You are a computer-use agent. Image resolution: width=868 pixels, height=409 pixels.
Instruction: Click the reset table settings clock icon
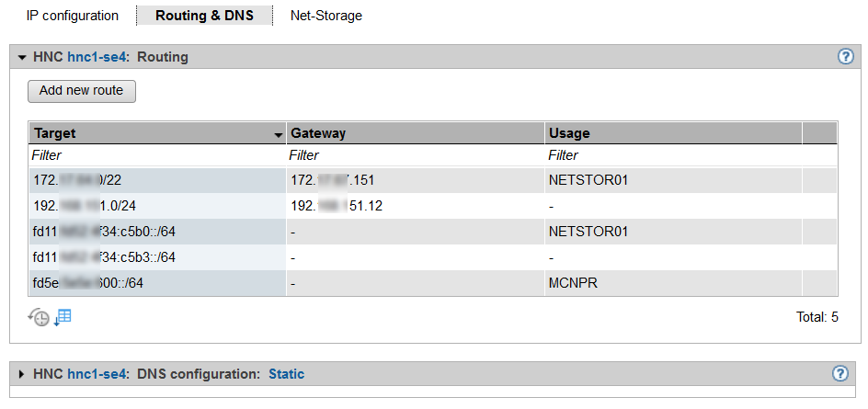[x=39, y=317]
